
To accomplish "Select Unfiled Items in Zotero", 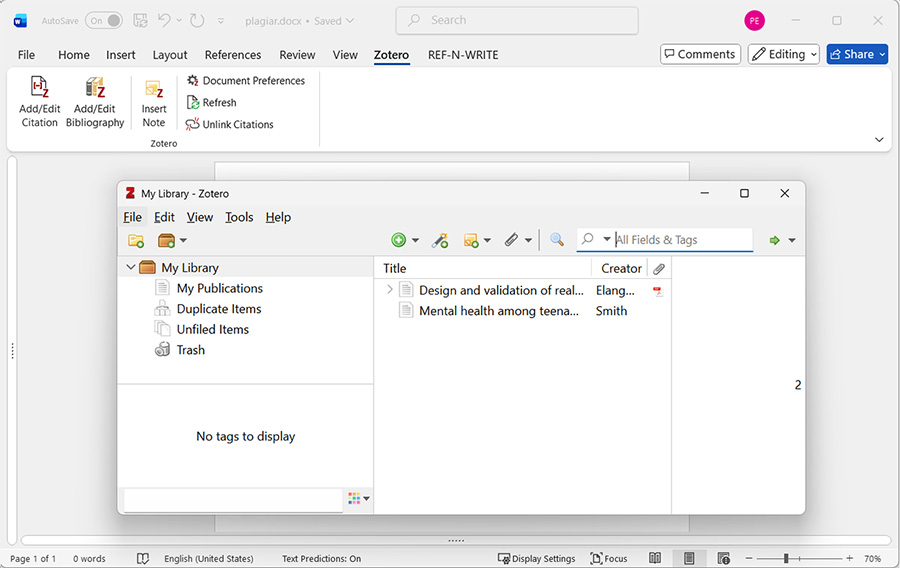I will [x=212, y=330].
